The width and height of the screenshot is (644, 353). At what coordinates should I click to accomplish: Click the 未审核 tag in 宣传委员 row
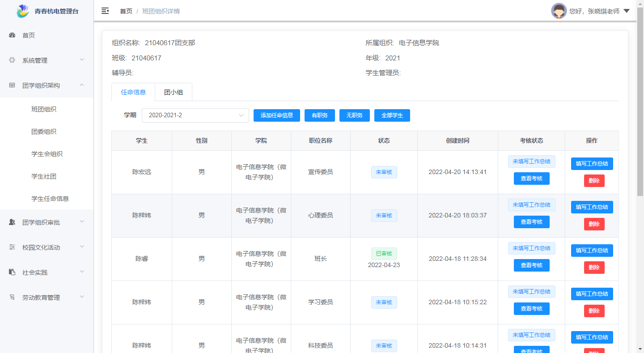click(x=384, y=172)
